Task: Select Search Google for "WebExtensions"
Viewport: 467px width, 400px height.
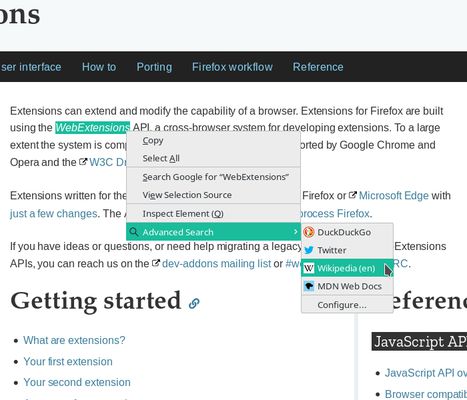Action: [213, 177]
